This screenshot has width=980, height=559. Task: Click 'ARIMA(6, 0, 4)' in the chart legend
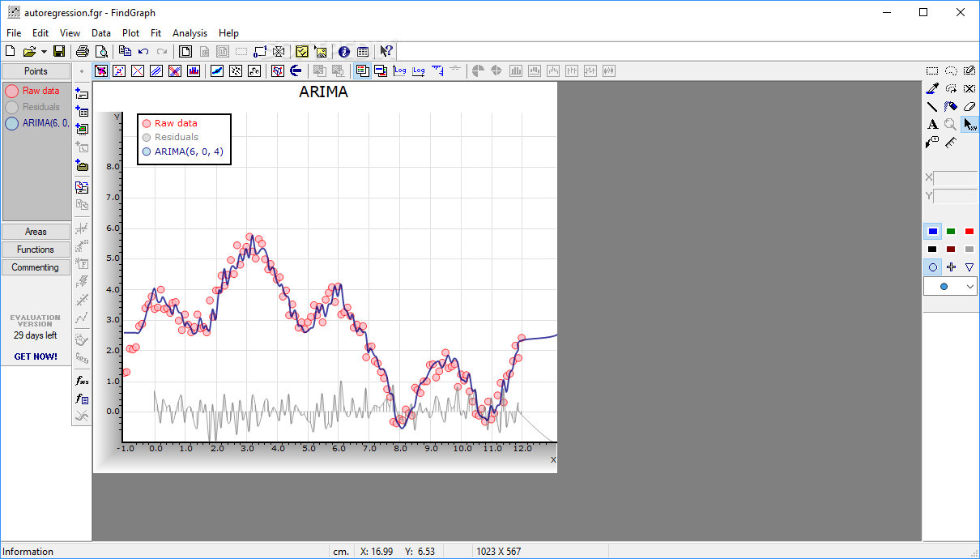pos(189,151)
